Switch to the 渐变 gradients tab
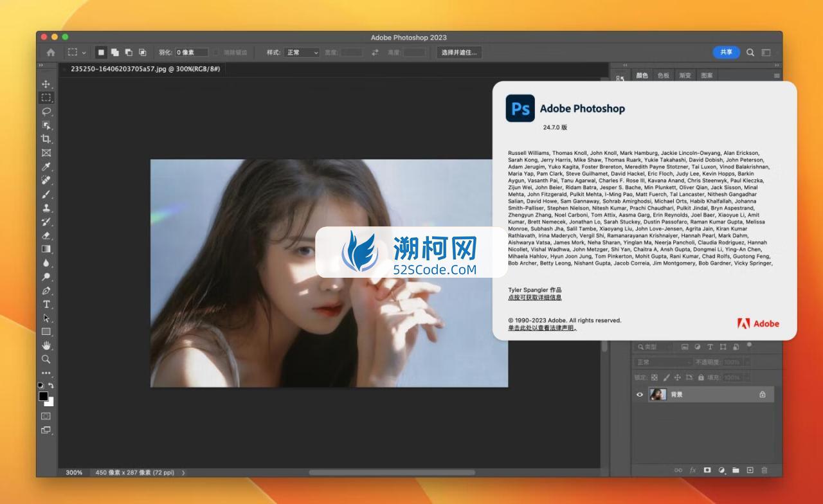 [685, 75]
